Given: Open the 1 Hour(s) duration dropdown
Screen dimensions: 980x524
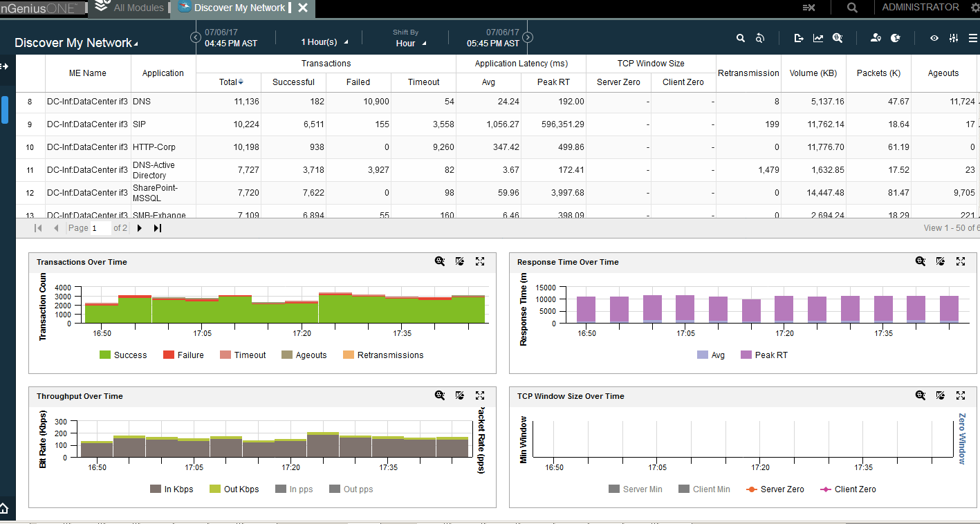Looking at the screenshot, I should point(324,42).
